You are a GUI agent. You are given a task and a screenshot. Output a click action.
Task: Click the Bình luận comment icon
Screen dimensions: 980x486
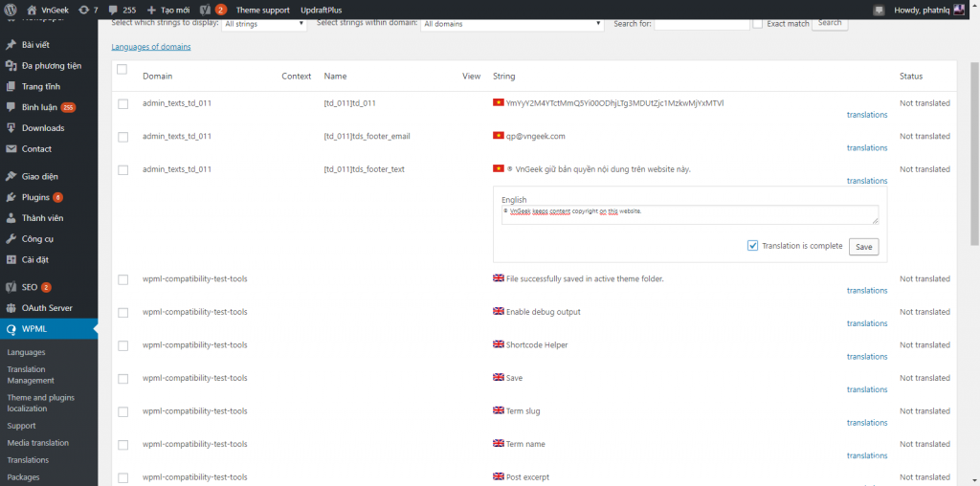[x=11, y=107]
